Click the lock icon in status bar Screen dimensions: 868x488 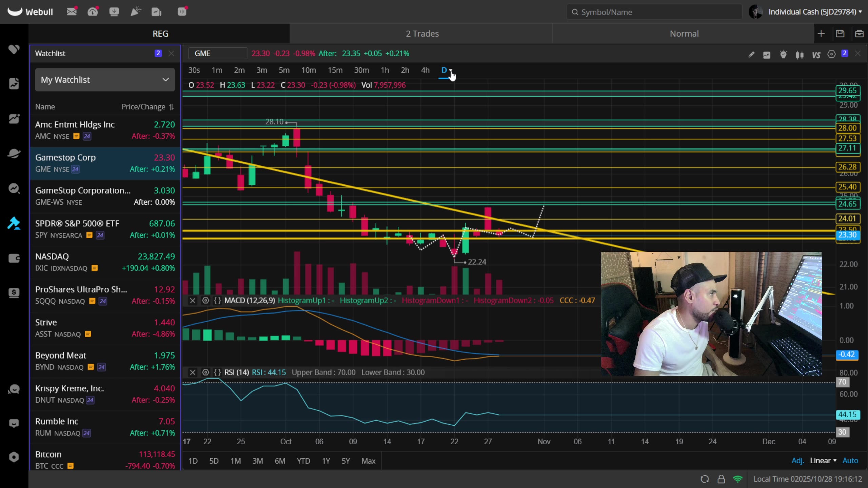coord(721,479)
